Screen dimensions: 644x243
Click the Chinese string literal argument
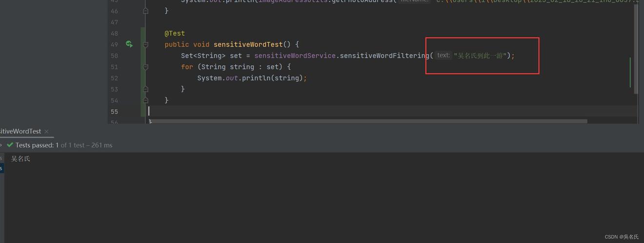click(482, 56)
